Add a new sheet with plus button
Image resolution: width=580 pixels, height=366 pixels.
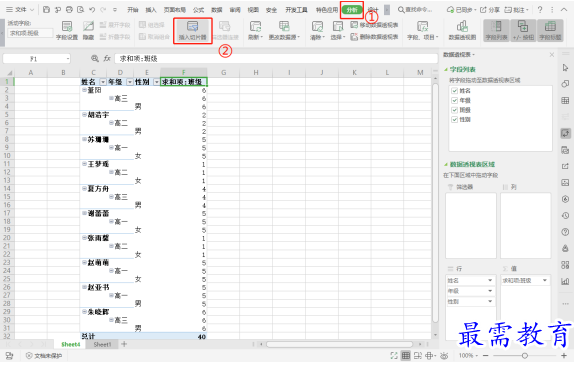[124, 344]
